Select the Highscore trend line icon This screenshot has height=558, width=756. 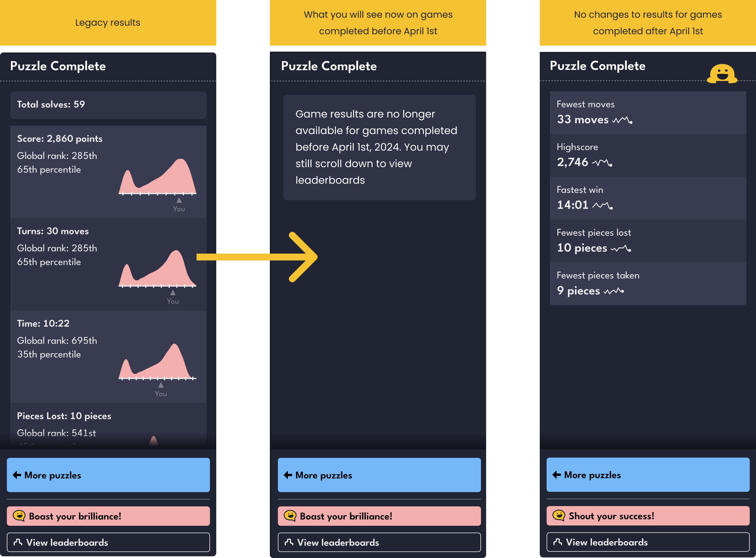[x=603, y=163]
